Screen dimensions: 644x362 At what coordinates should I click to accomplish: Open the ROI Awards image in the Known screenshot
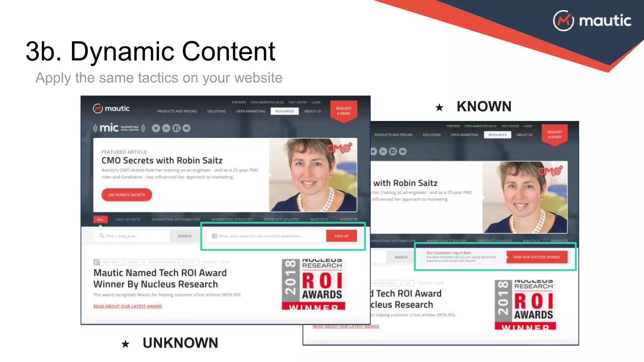[525, 305]
